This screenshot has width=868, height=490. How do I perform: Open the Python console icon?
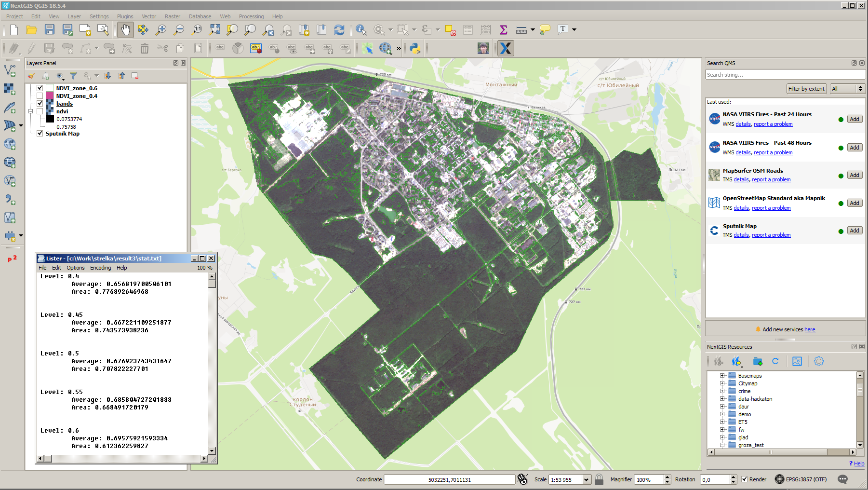tap(414, 48)
